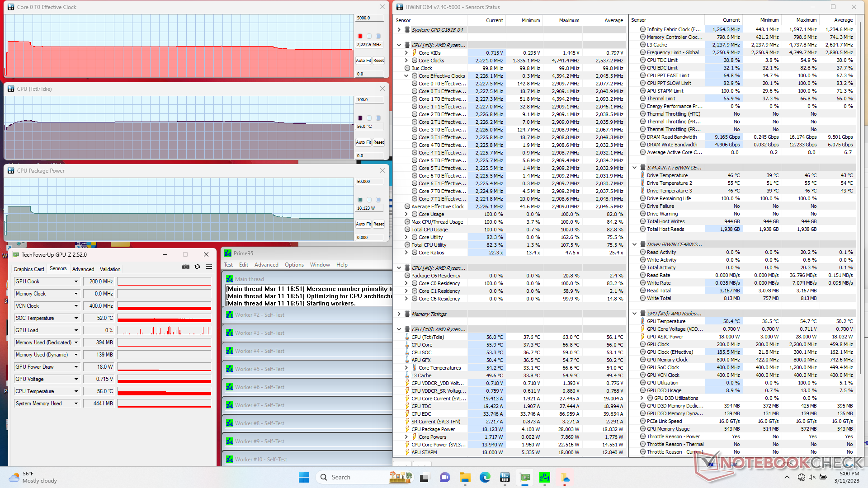Click Reset in CPU Tctl/Tdie graph
868x488 pixels.
pos(378,142)
